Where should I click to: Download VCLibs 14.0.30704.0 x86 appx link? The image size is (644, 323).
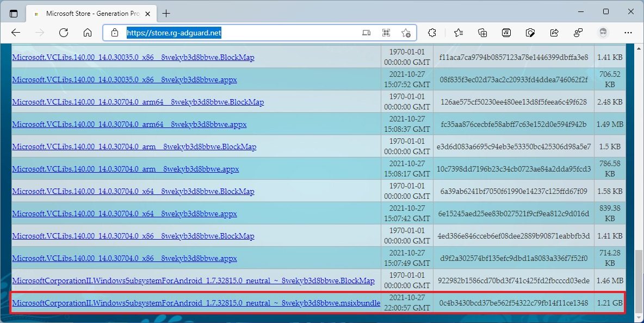coord(125,258)
